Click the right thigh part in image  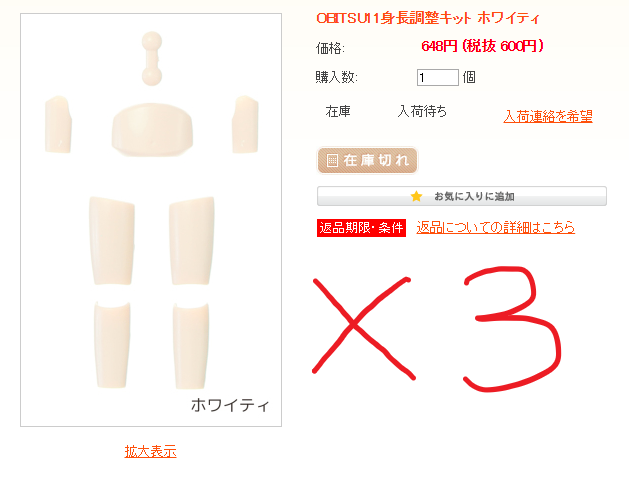pos(192,241)
